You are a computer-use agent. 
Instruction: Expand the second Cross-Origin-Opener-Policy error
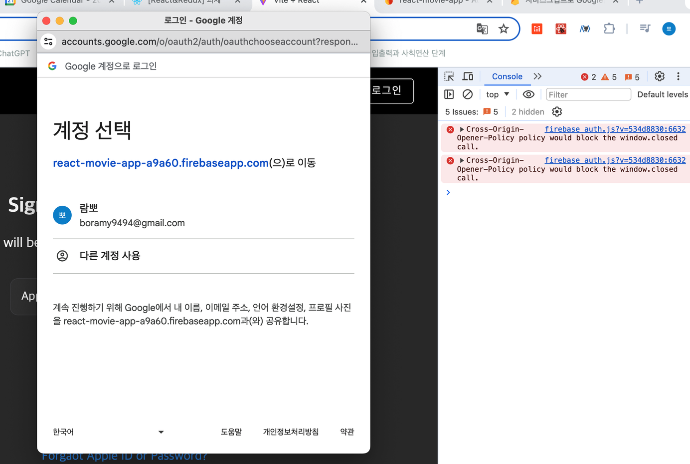462,160
